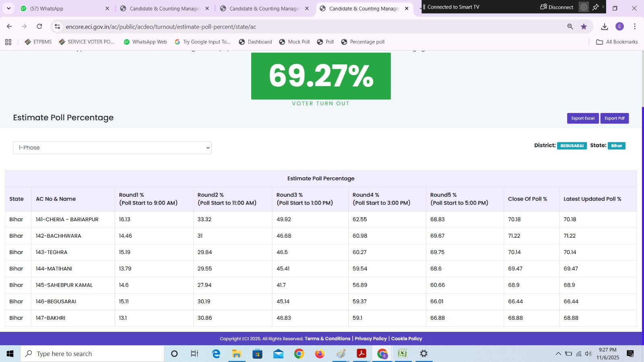Open the site information icon
This screenshot has height=362, width=644.
58,27
